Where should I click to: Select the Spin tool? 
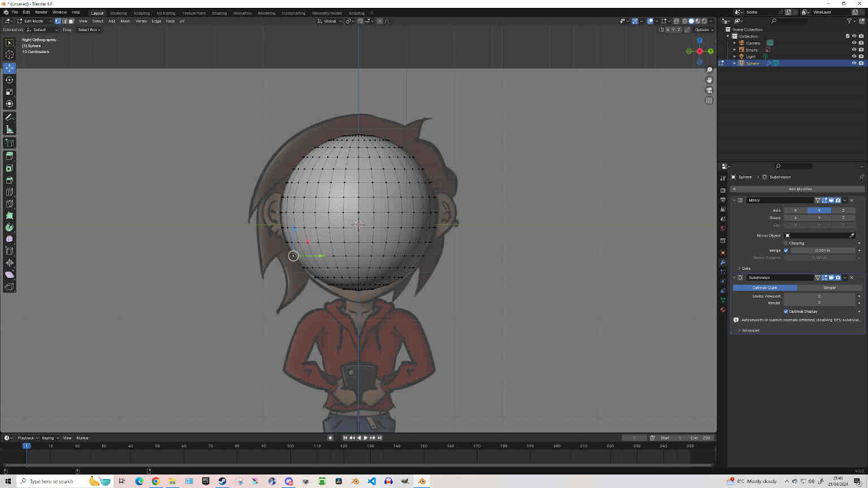10,228
